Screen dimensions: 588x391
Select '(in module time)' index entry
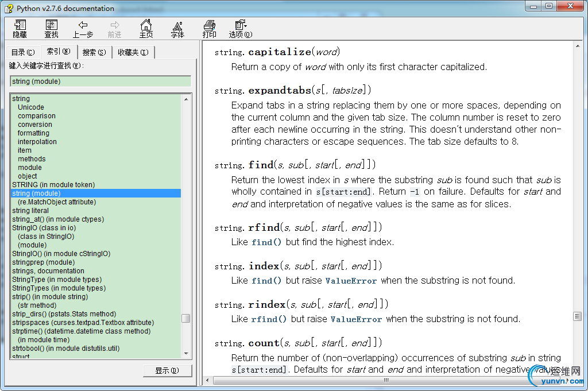point(44,340)
